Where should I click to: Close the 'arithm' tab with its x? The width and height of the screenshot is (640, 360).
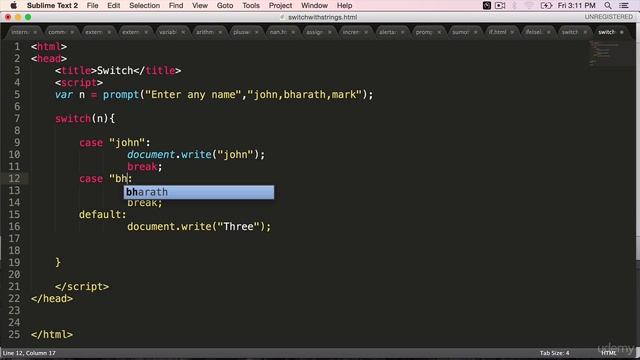(220, 32)
